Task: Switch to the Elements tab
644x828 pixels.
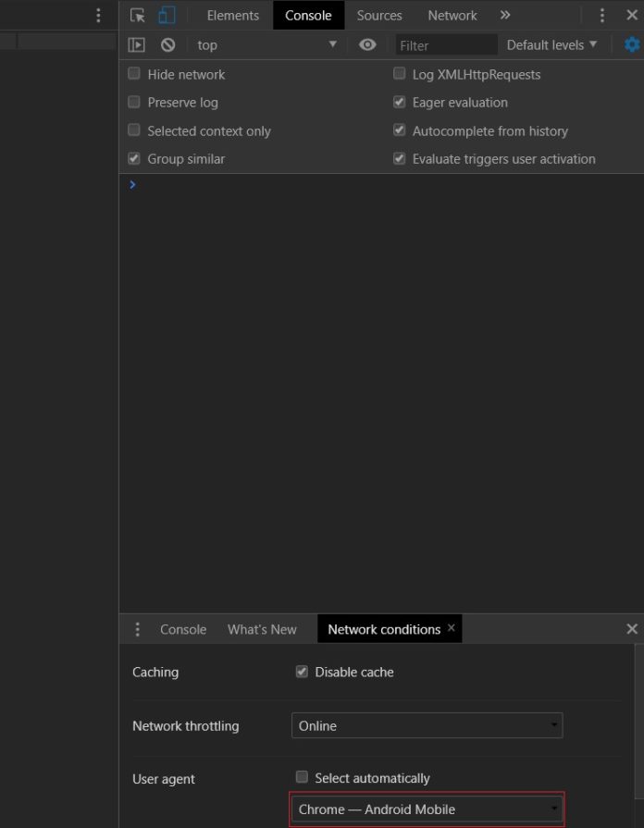Action: (x=232, y=16)
